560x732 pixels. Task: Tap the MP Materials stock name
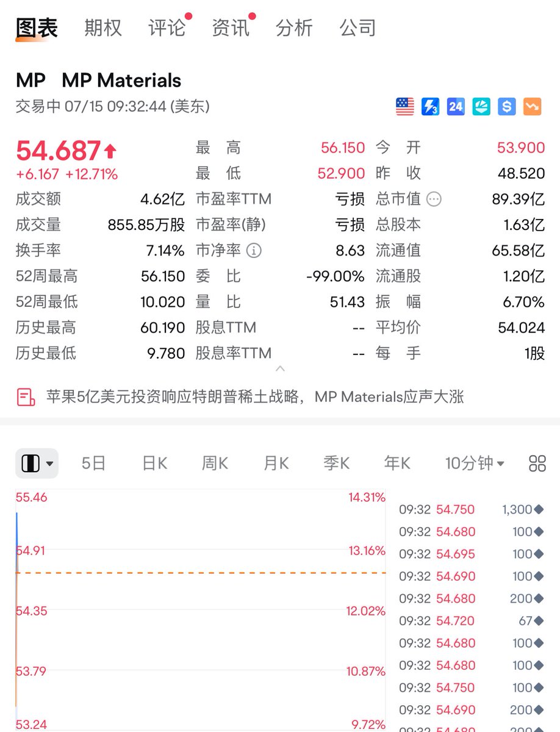pyautogui.click(x=121, y=81)
